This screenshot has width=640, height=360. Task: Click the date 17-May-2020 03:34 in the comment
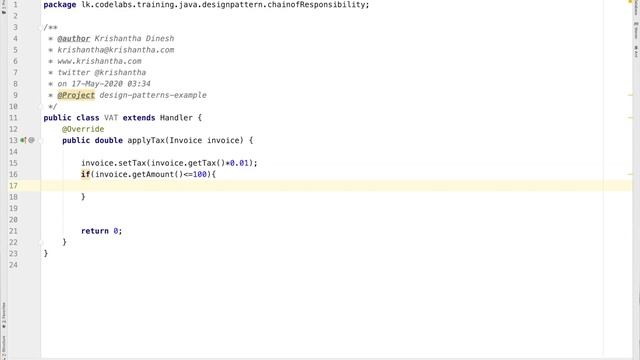111,84
